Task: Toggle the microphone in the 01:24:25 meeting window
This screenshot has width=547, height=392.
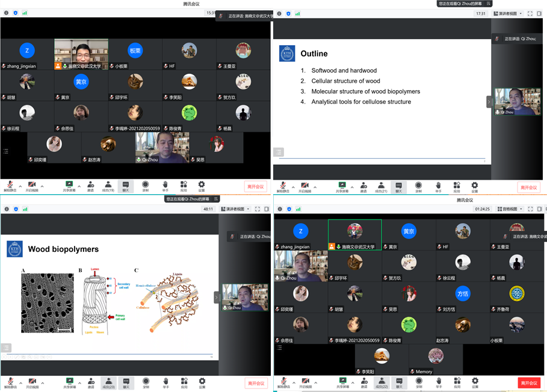Action: point(282,382)
